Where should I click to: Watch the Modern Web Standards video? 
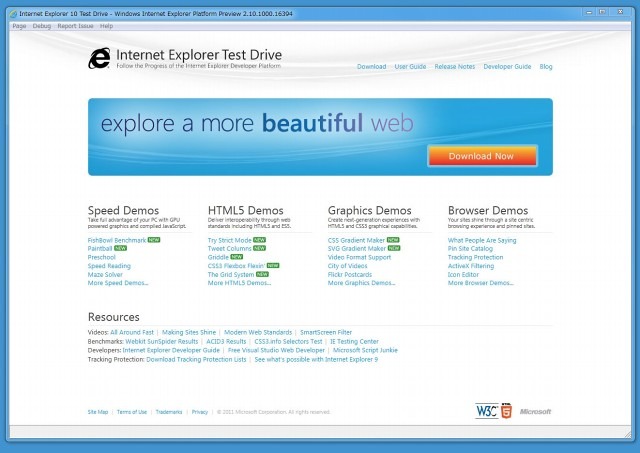pyautogui.click(x=258, y=333)
